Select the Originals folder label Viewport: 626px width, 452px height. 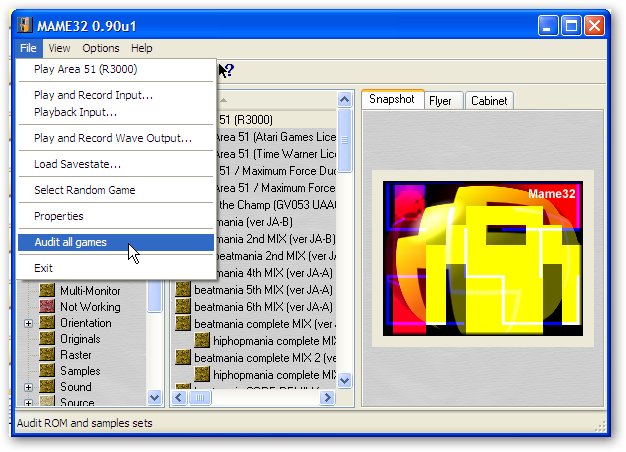[80, 339]
